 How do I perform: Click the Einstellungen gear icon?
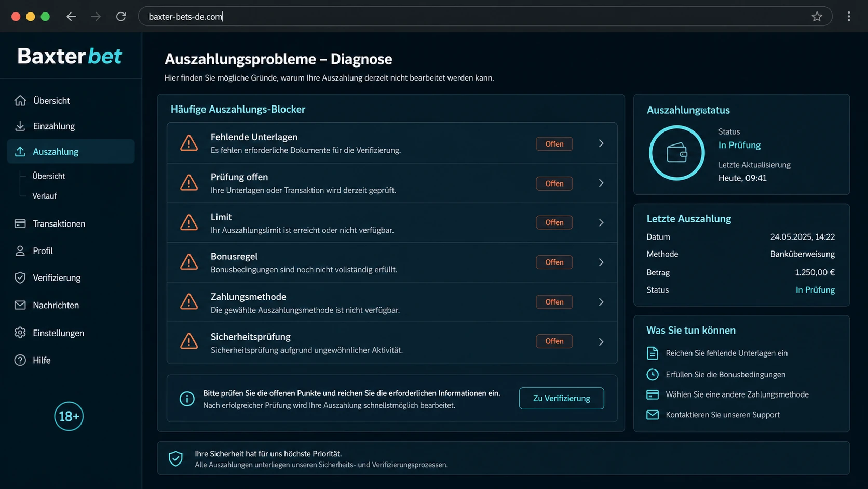tap(20, 333)
